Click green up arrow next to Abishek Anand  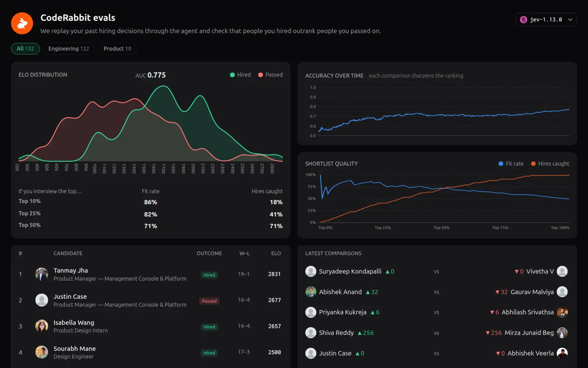[x=368, y=292]
